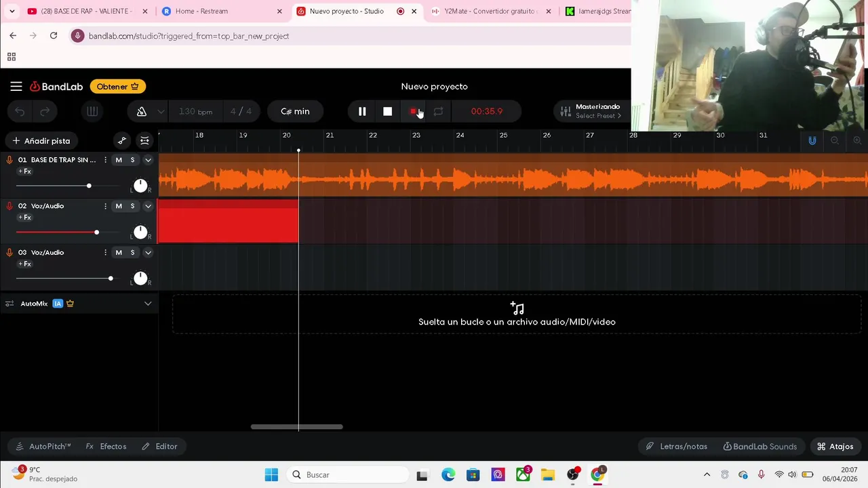Solo track 02 Voz/Audio
868x488 pixels.
coord(132,206)
